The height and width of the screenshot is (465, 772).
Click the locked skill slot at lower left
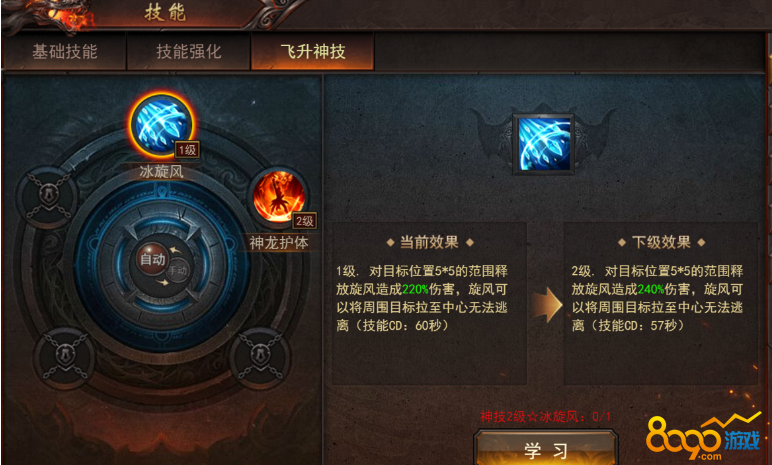pyautogui.click(x=64, y=357)
